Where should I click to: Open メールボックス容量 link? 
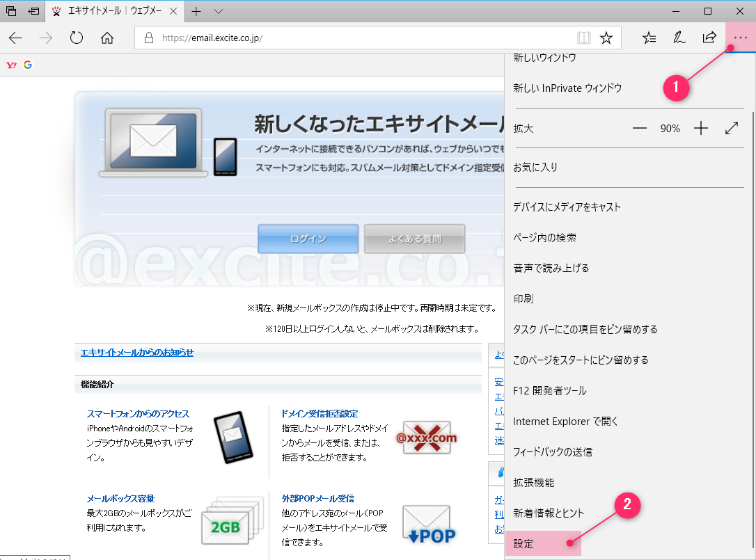click(x=120, y=498)
